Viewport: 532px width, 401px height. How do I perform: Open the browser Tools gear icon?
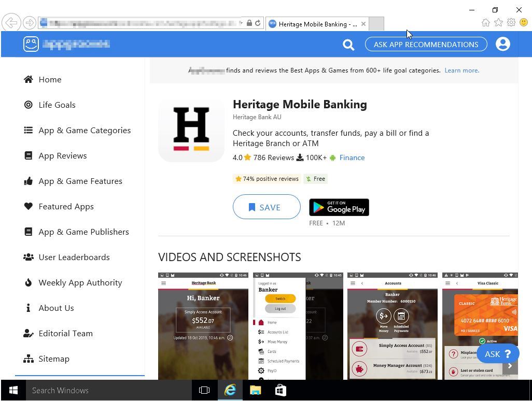(x=511, y=23)
